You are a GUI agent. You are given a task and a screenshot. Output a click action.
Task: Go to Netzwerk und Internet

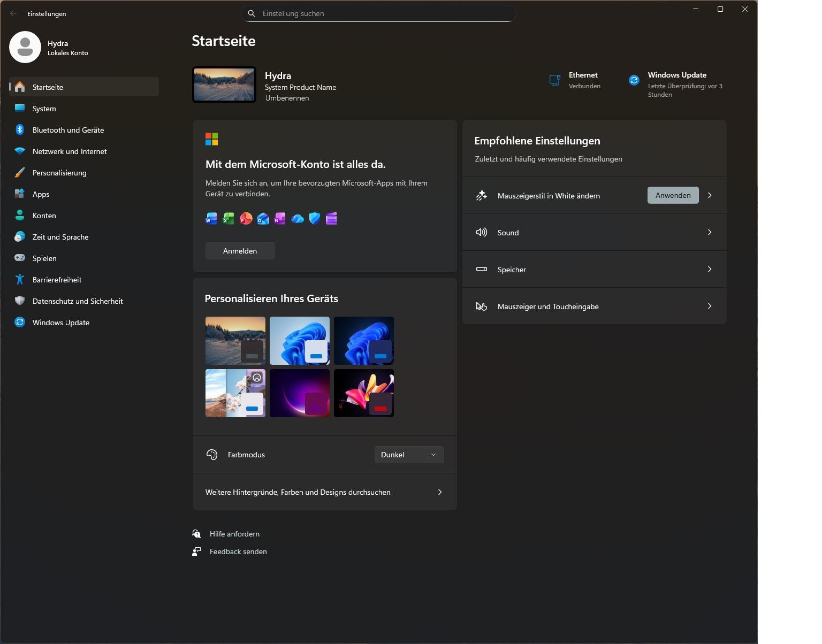84,151
